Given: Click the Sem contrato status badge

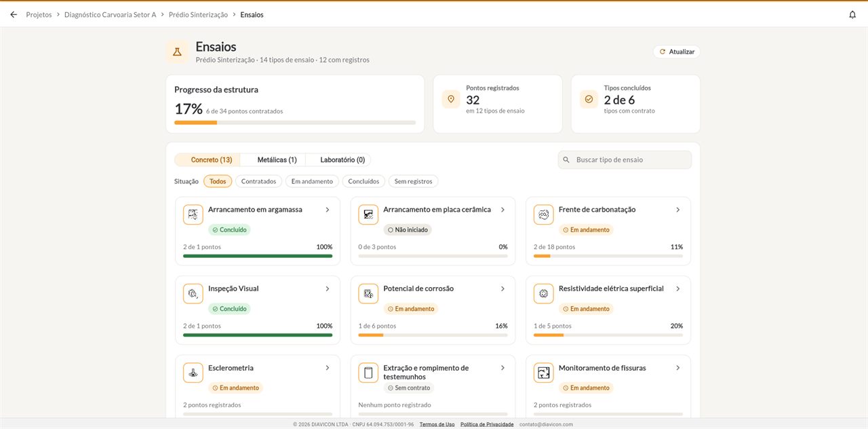Looking at the screenshot, I should [409, 388].
